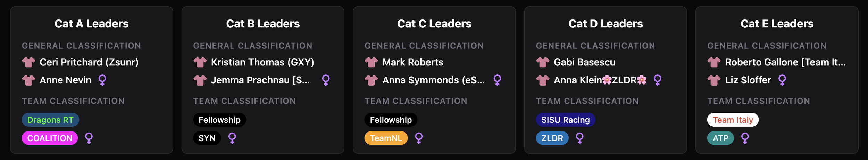The height and width of the screenshot is (160, 868).
Task: Select the COALITION team badge
Action: (50, 138)
